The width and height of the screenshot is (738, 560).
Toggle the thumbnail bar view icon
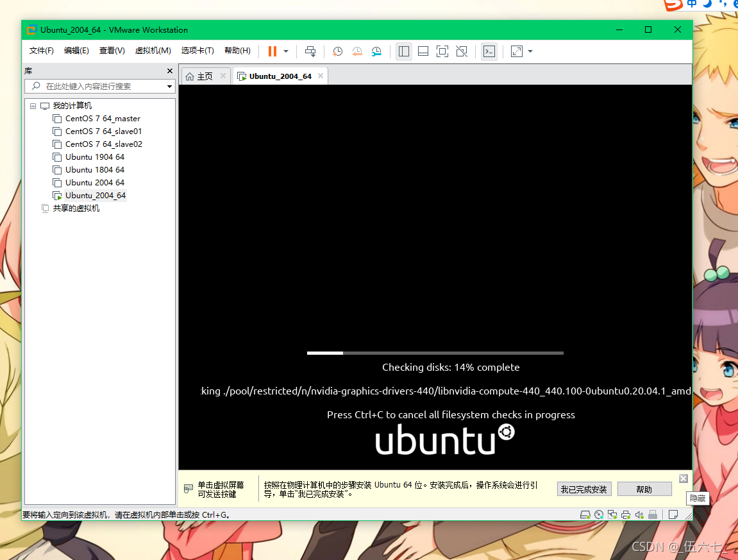tap(423, 51)
